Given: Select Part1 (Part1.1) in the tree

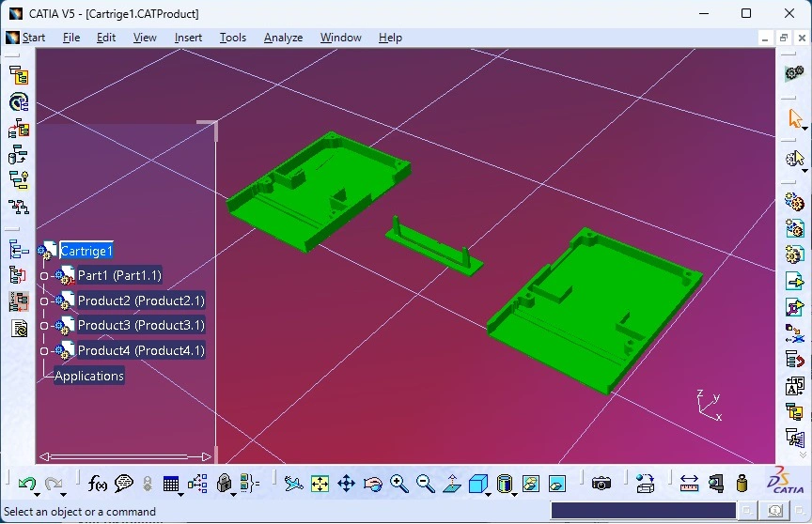Looking at the screenshot, I should pyautogui.click(x=119, y=275).
